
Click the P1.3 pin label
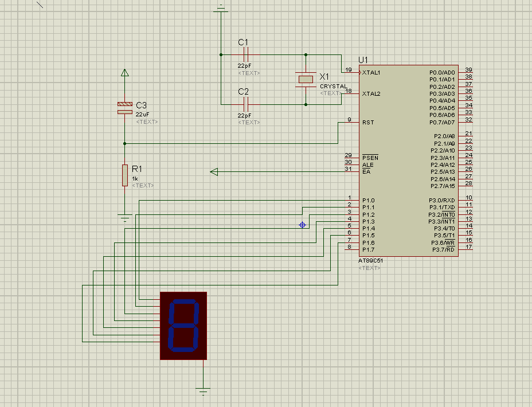click(369, 221)
